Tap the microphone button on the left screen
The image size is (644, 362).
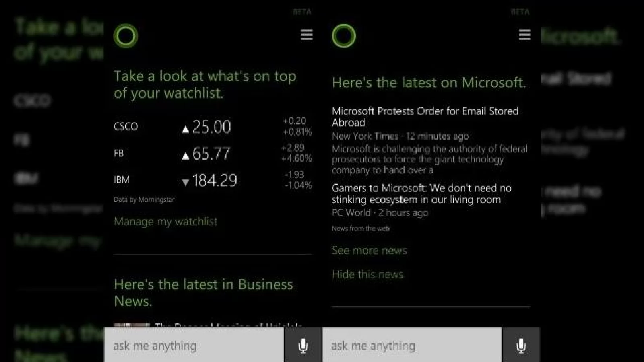point(303,345)
